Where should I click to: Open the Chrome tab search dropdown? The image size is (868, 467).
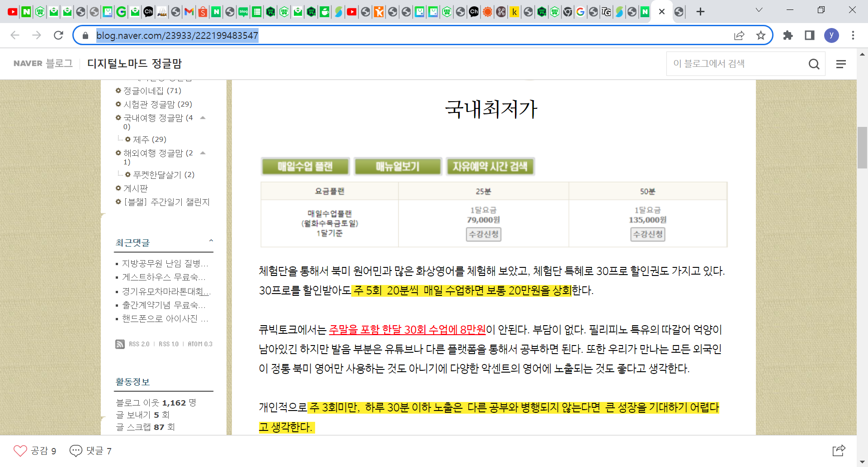(759, 10)
